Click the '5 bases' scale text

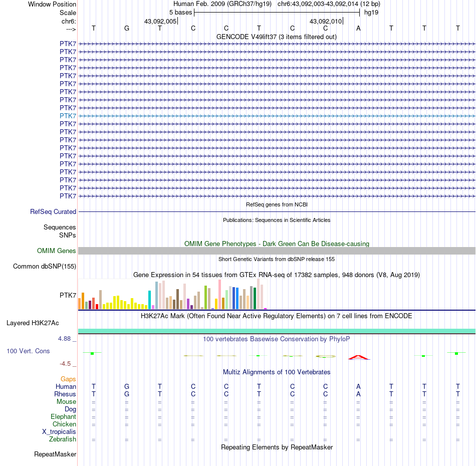180,13
